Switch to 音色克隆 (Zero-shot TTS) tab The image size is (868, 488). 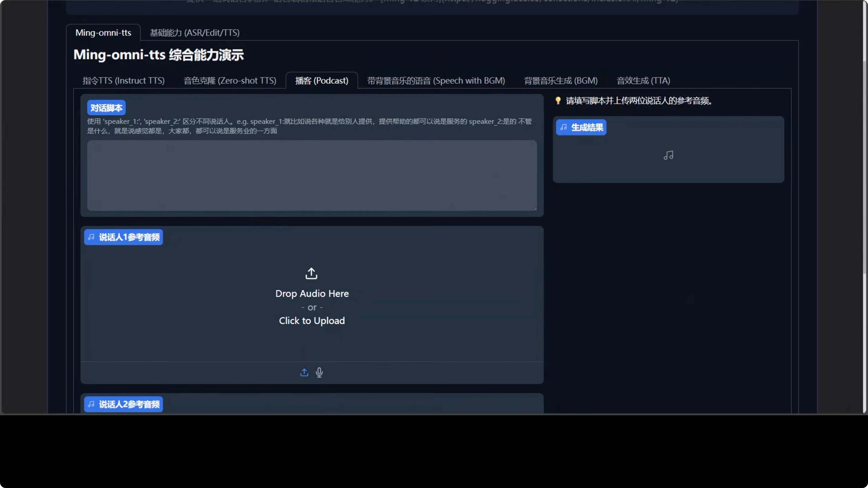point(230,80)
